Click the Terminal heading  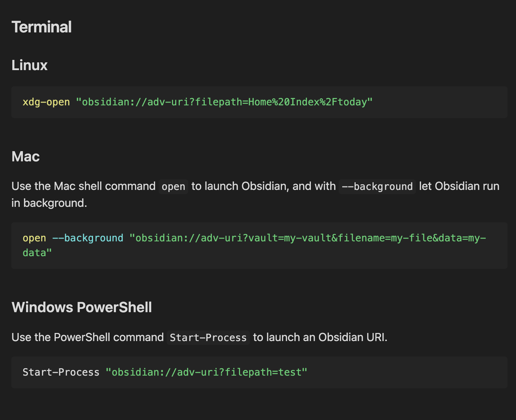[x=42, y=27]
